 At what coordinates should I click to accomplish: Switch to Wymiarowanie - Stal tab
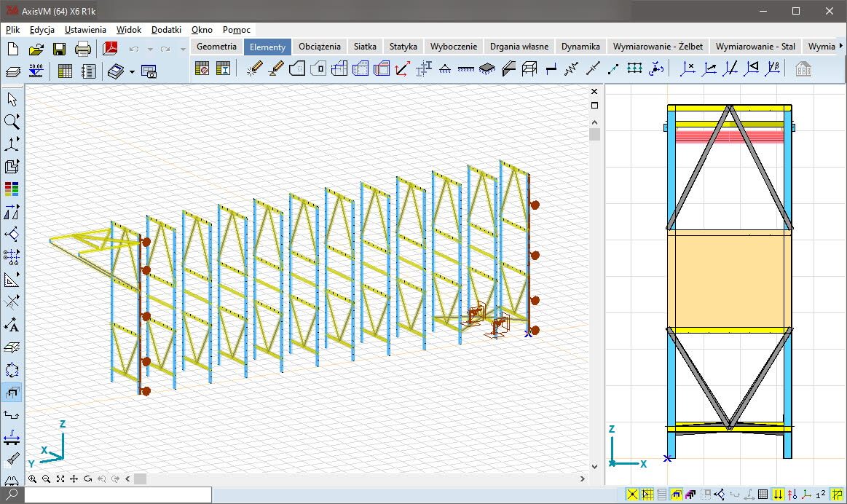click(x=755, y=46)
